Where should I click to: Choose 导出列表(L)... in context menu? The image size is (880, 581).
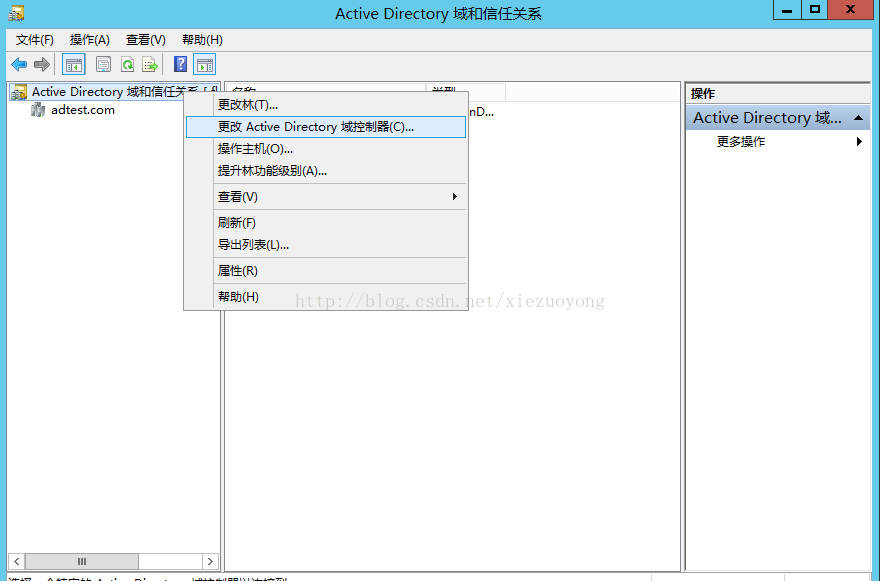pyautogui.click(x=326, y=245)
